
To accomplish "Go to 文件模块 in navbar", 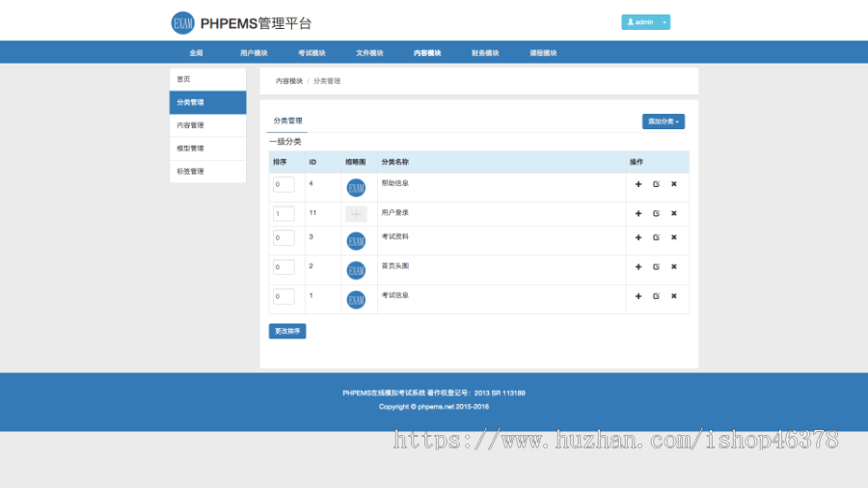I will [369, 53].
